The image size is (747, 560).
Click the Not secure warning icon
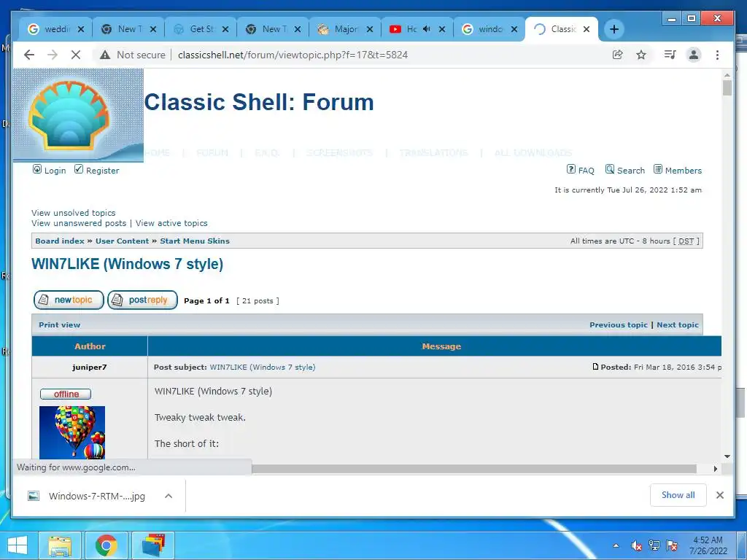(105, 55)
